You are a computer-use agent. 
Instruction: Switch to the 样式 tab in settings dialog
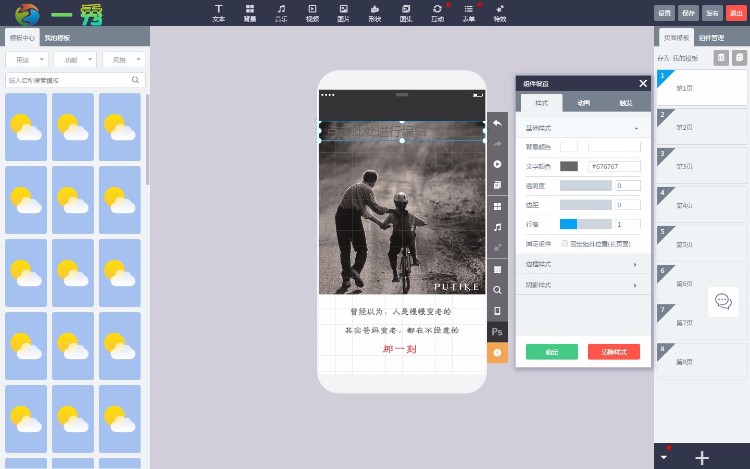(x=541, y=103)
